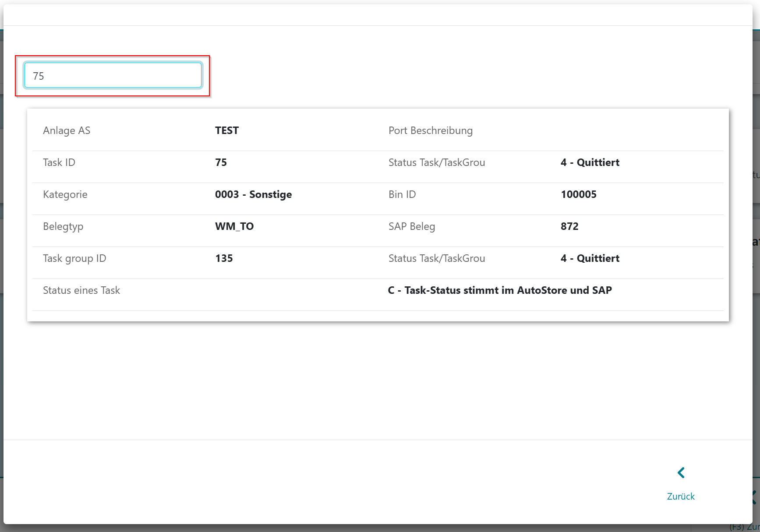Select the Port Beschreibung label

[x=430, y=130]
